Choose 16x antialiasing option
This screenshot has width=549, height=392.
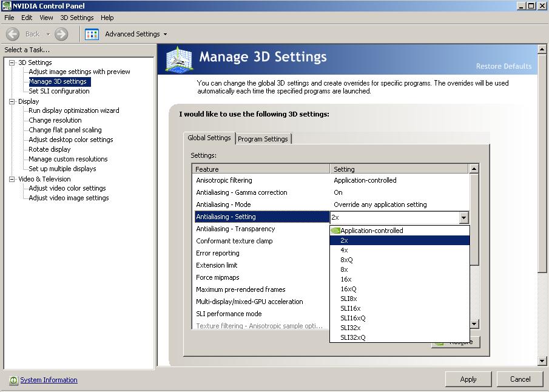click(400, 279)
